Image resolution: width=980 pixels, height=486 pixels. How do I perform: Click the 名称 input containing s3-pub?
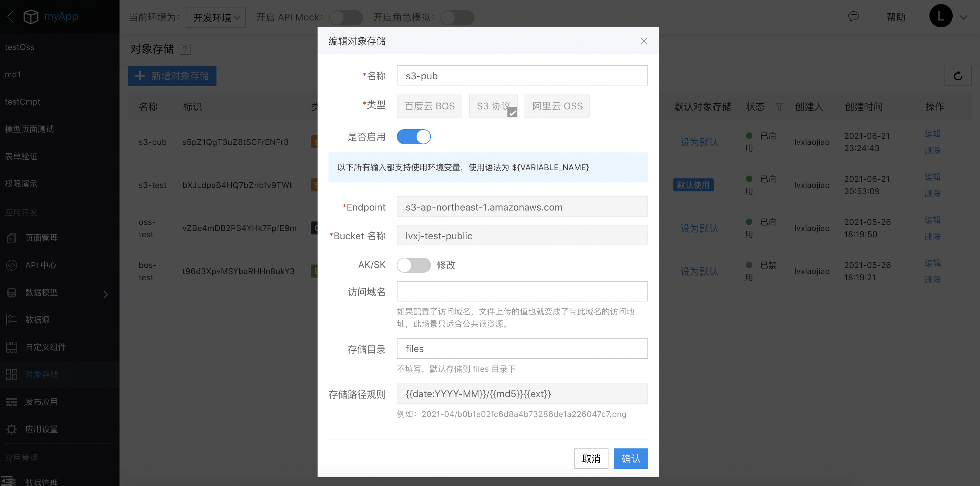[522, 76]
